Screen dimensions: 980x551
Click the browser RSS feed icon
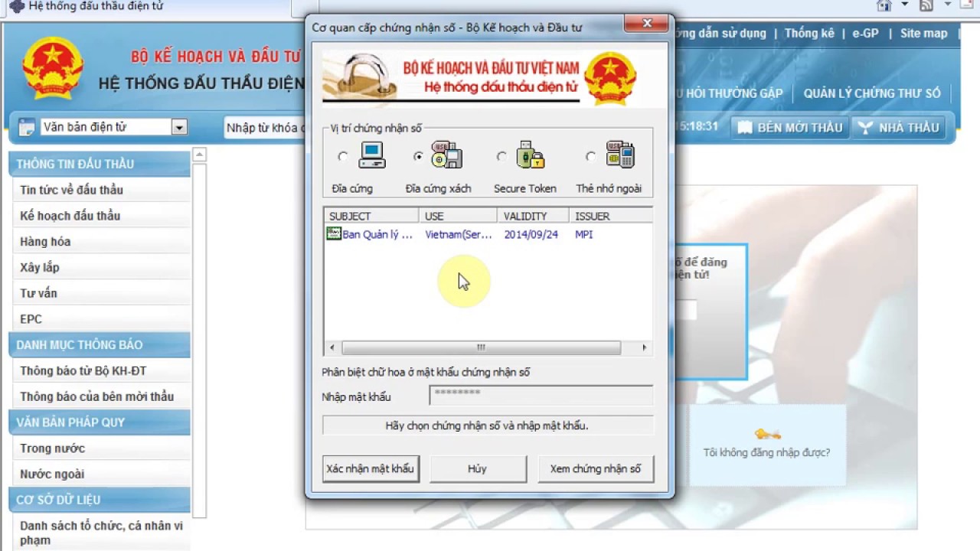[x=926, y=5]
